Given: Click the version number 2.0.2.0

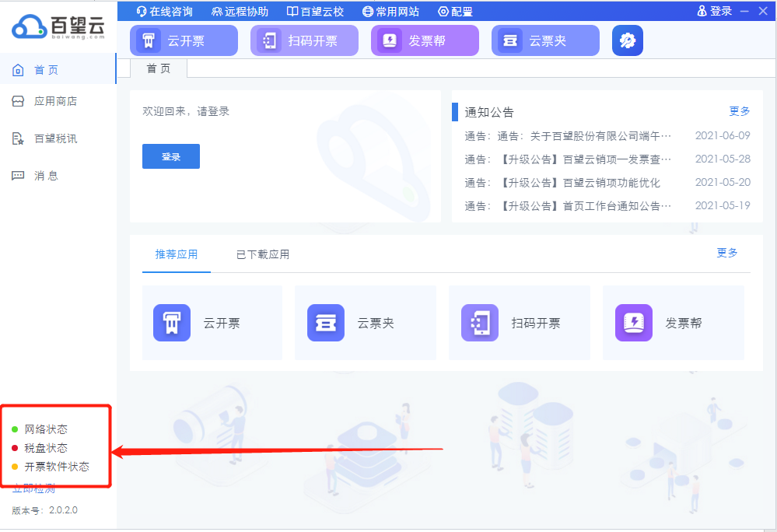Looking at the screenshot, I should pos(63,510).
